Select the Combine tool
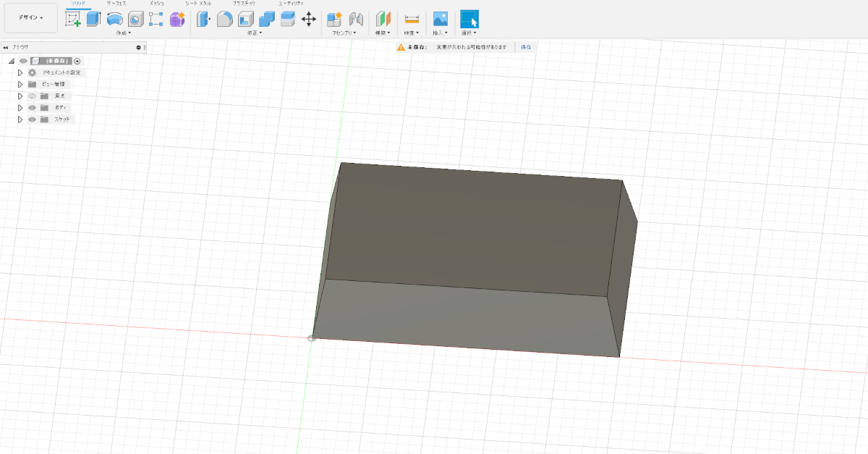868x454 pixels. coord(266,19)
